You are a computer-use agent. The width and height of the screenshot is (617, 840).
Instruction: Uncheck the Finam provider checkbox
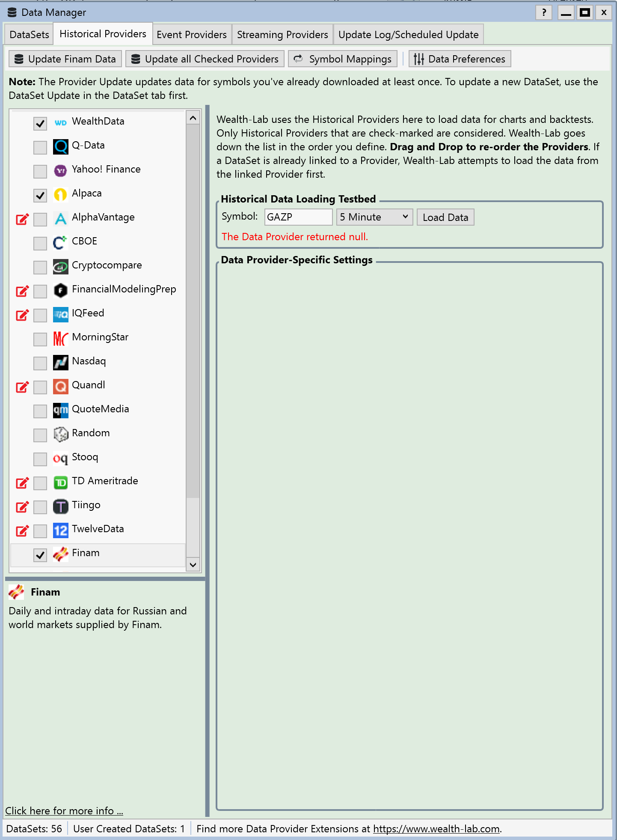click(40, 555)
